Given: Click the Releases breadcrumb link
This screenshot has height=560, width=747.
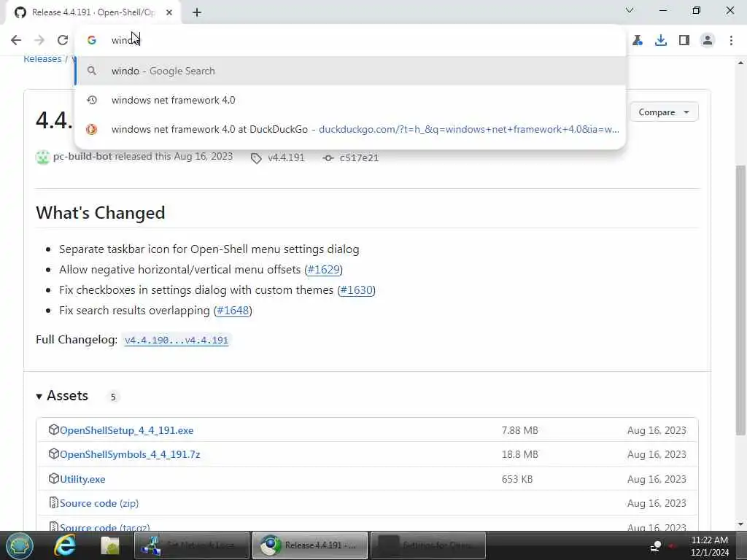Looking at the screenshot, I should (42, 59).
